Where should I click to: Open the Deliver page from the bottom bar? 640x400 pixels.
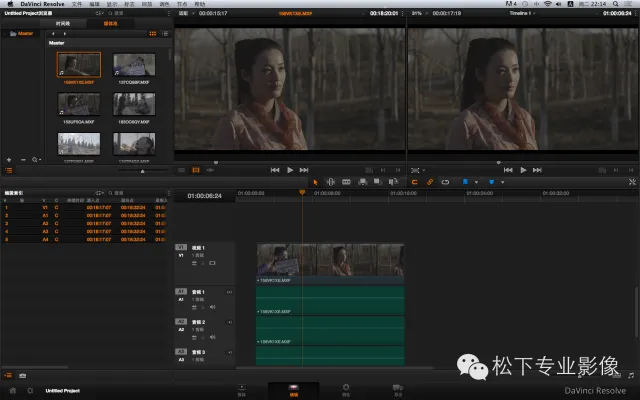coord(398,390)
